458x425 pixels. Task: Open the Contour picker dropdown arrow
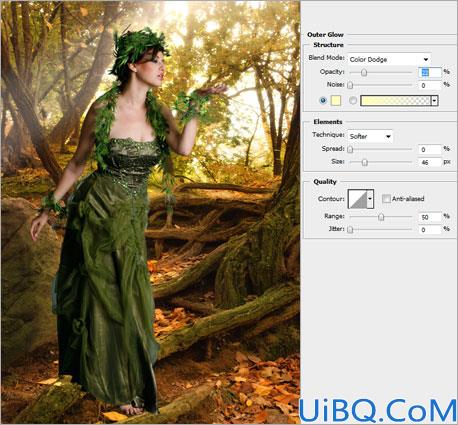pos(370,199)
